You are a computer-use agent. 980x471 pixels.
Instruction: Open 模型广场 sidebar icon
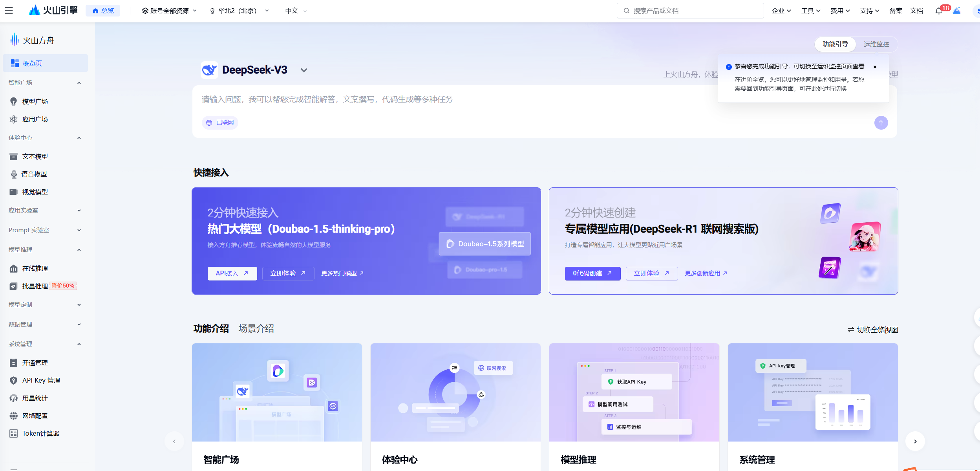13,101
